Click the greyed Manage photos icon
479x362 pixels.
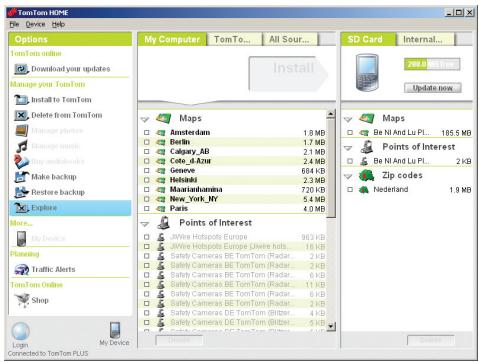tap(21, 130)
